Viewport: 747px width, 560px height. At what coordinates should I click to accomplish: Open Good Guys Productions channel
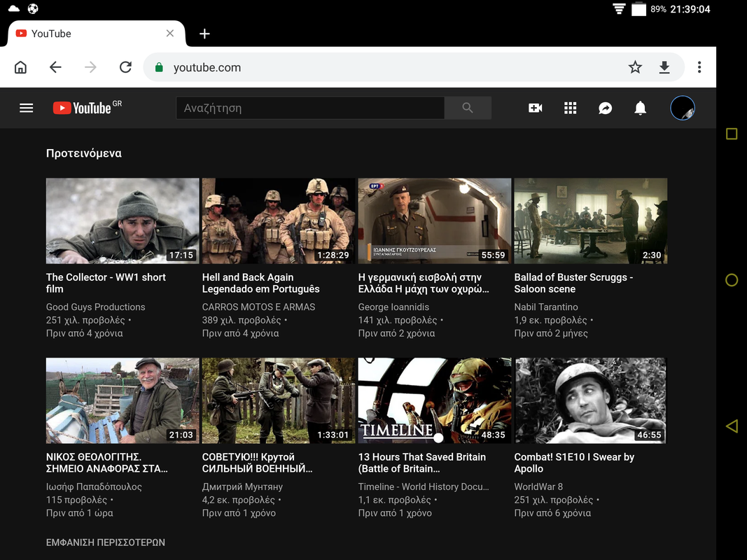click(x=96, y=307)
